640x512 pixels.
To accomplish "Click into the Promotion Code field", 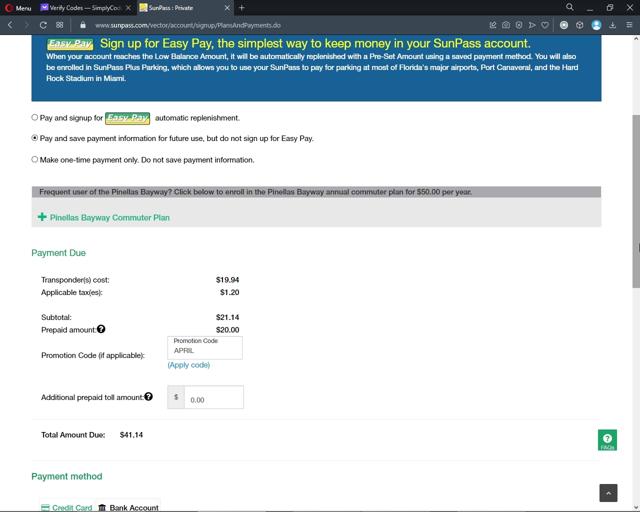I will coord(205,348).
